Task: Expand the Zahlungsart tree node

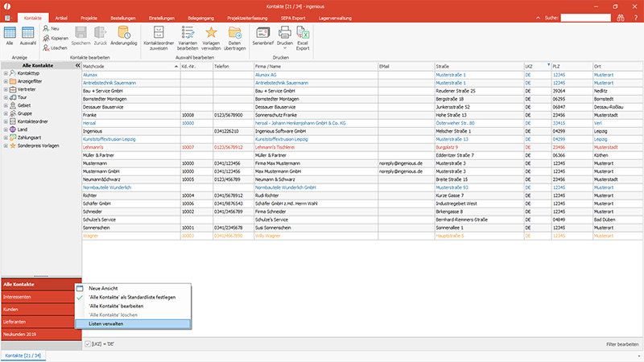Action: 6,138
